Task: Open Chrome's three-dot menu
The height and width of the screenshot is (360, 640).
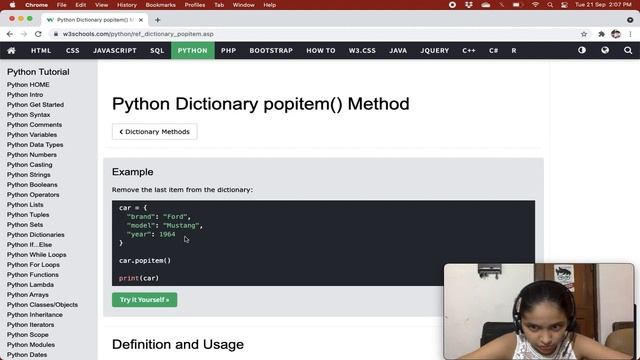Action: point(630,34)
